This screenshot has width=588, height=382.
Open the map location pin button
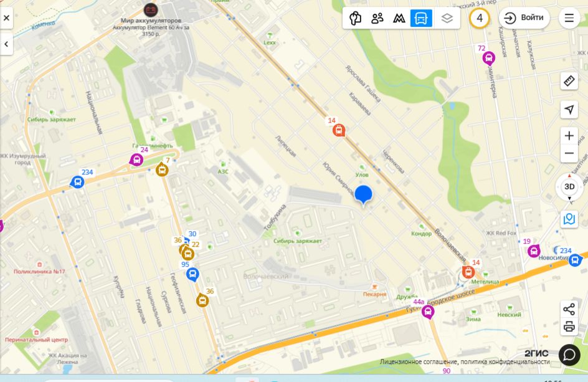pyautogui.click(x=569, y=219)
